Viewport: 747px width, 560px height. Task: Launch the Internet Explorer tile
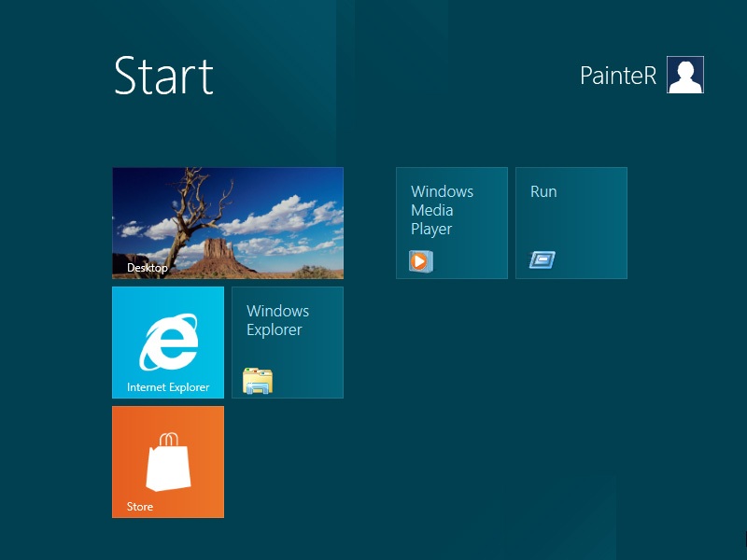tap(168, 343)
